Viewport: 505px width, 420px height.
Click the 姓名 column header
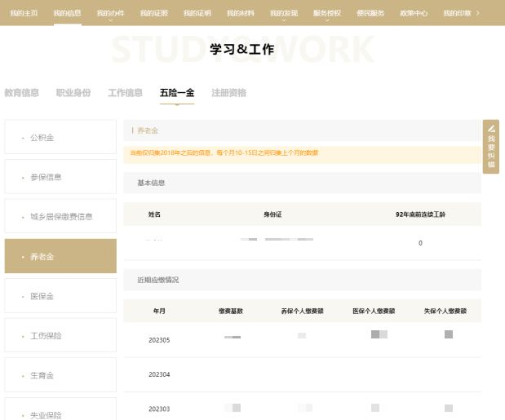pyautogui.click(x=154, y=214)
